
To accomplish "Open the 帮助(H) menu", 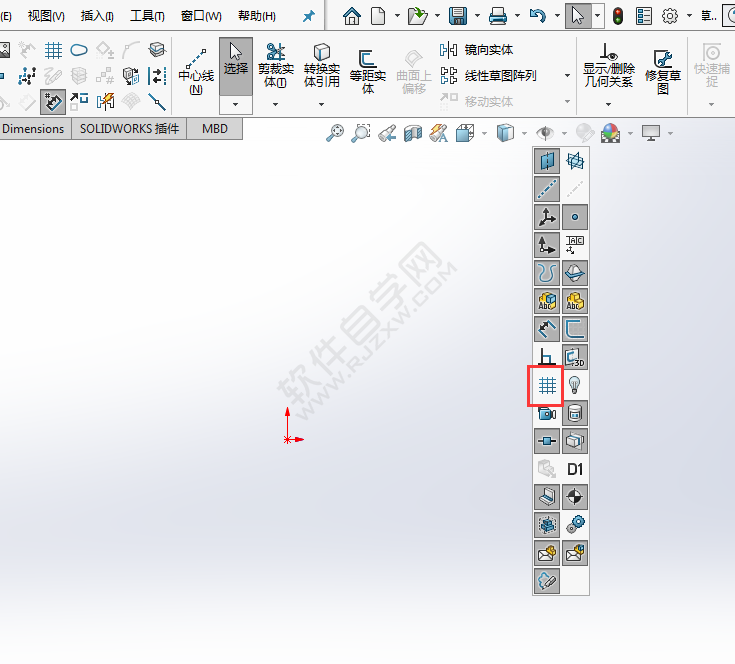I will click(257, 16).
